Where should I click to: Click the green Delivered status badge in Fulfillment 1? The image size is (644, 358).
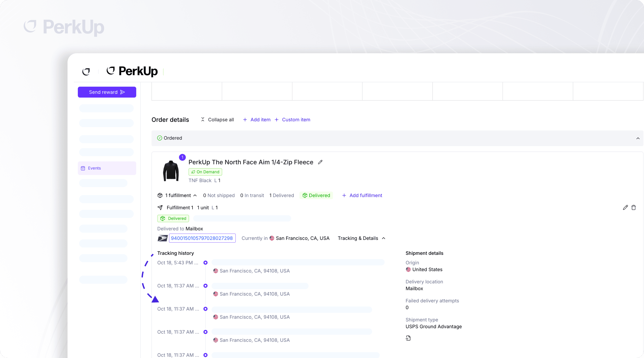pos(173,218)
